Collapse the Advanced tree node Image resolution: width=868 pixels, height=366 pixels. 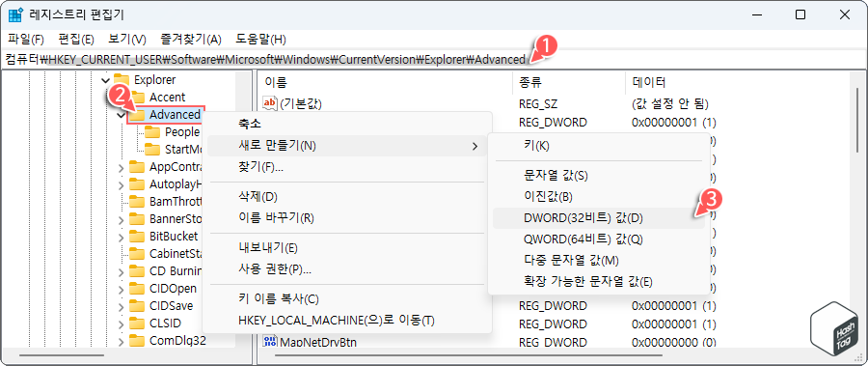122,115
